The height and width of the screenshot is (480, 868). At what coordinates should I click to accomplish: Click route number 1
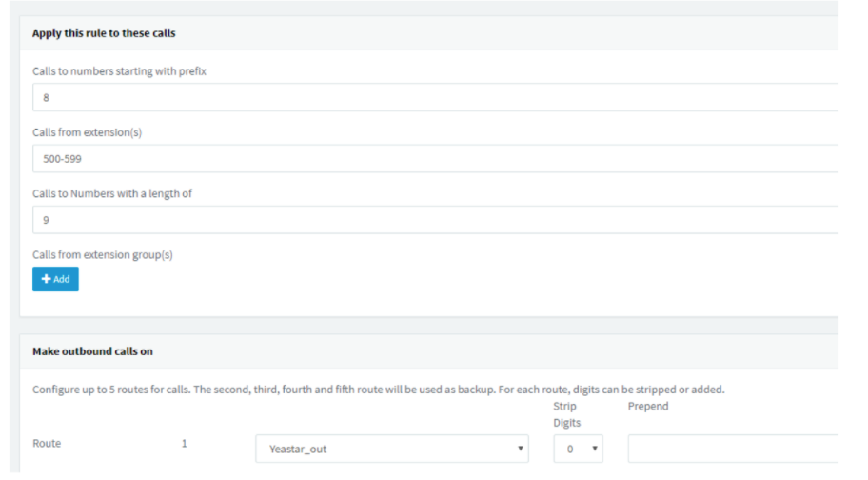[185, 444]
